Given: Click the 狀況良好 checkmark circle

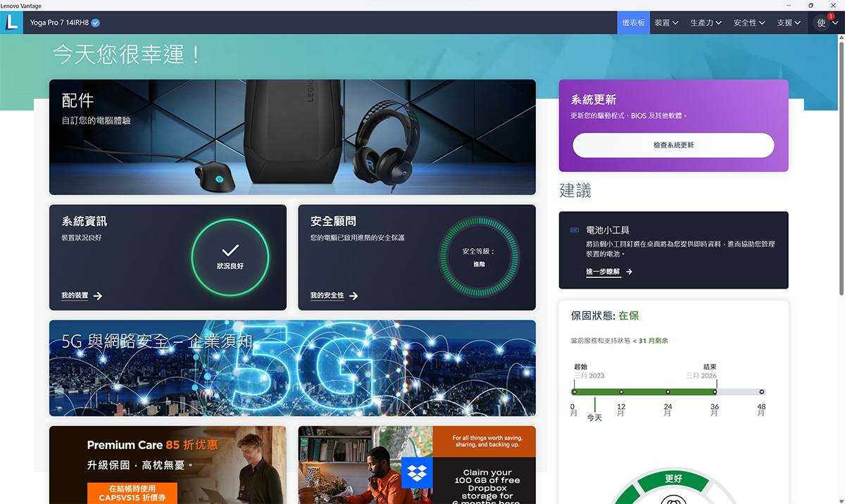Looking at the screenshot, I should (x=230, y=256).
